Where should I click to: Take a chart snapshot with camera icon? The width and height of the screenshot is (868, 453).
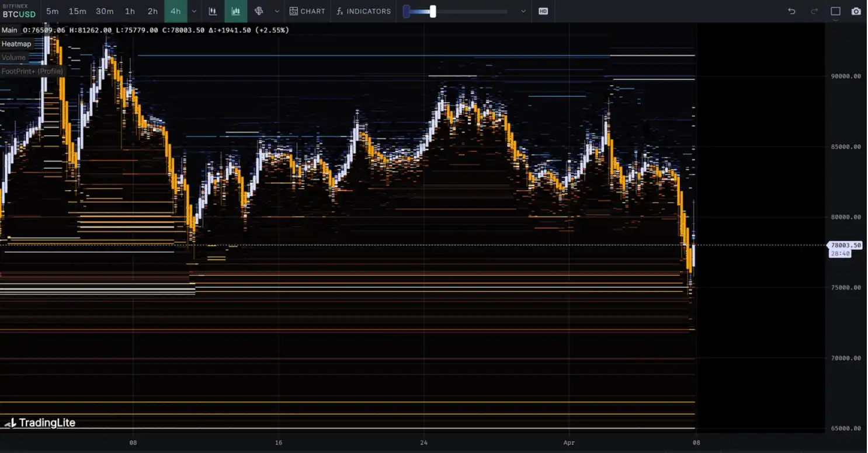tap(856, 11)
